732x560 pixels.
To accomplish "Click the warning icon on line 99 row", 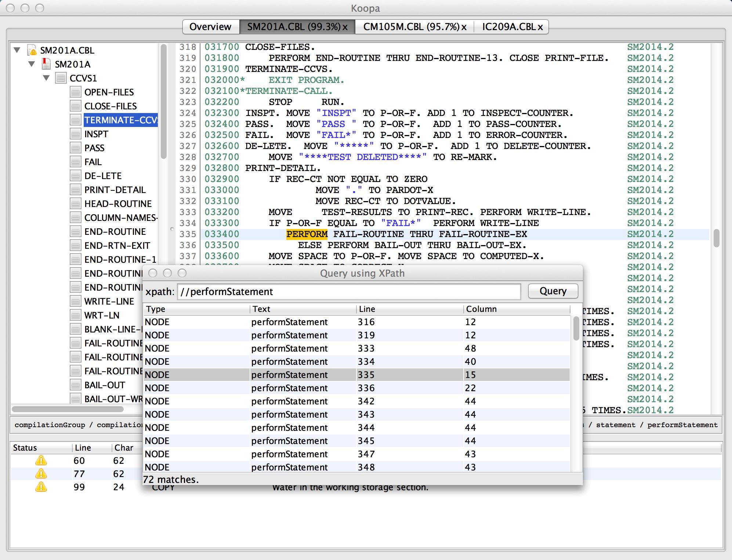I will 41,487.
